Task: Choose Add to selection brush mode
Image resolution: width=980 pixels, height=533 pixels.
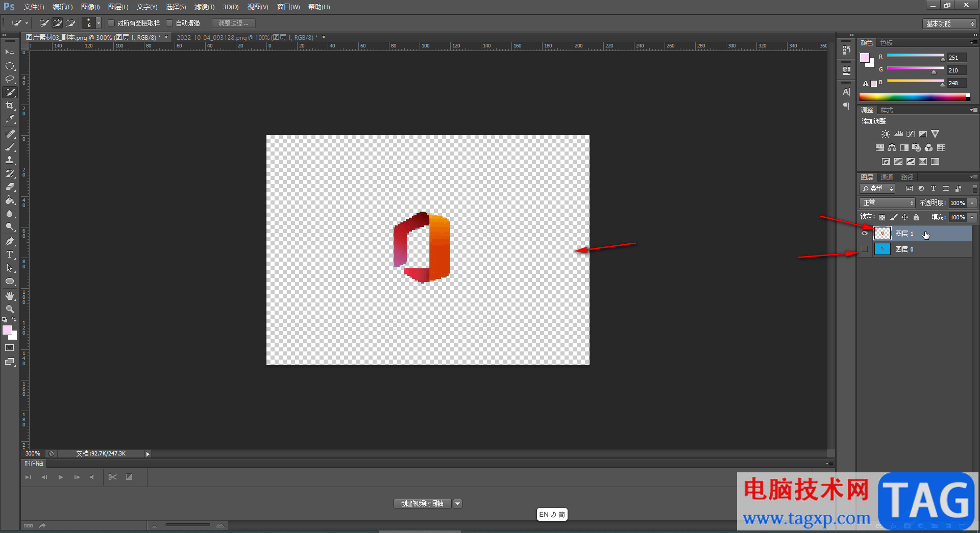Action: point(58,23)
